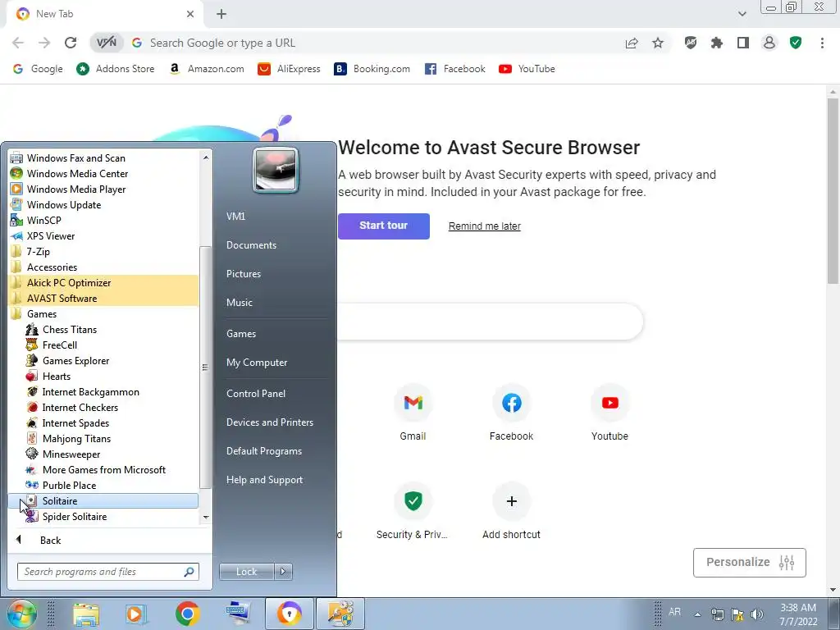Open the Booking.com bookmark

click(x=372, y=69)
